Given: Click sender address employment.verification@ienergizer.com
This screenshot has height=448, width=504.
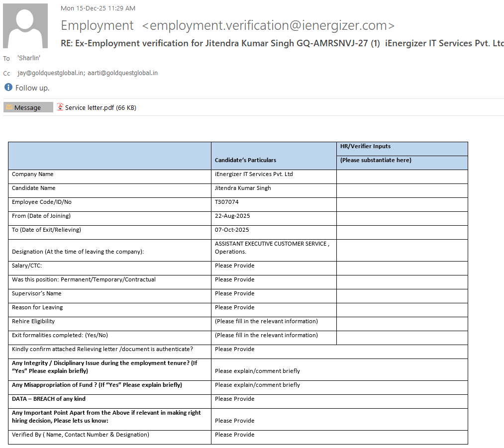Looking at the screenshot, I should coord(268,25).
